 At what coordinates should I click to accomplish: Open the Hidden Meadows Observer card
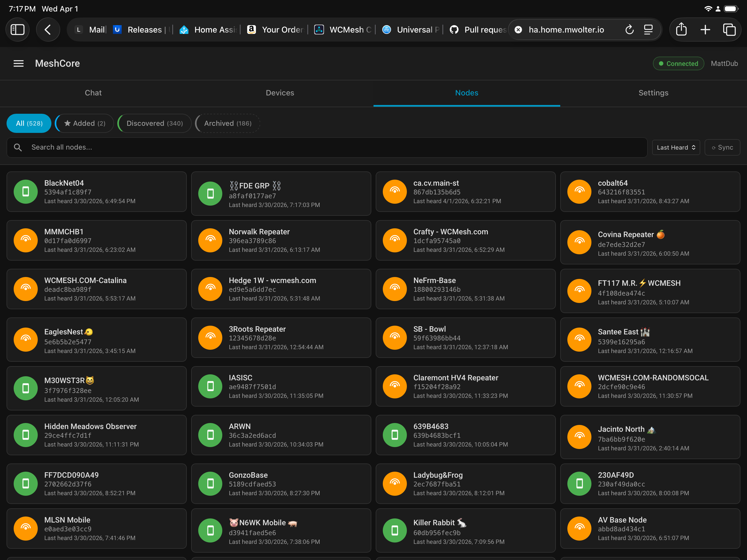tap(97, 435)
